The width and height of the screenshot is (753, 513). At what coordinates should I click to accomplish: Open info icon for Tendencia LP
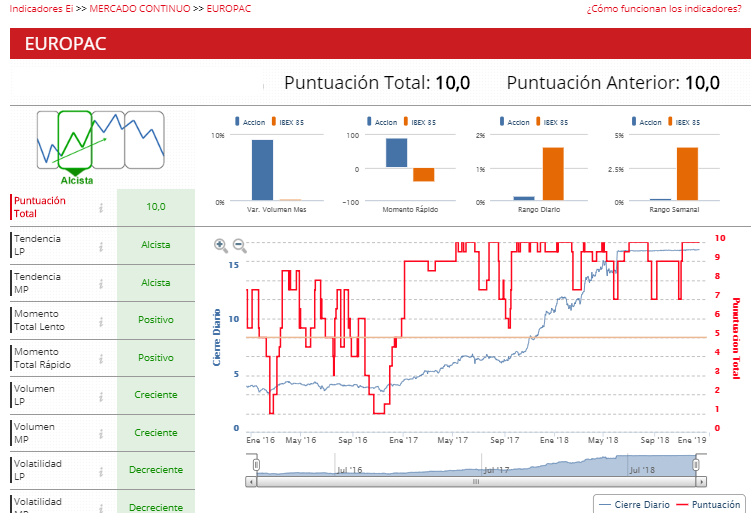point(101,247)
